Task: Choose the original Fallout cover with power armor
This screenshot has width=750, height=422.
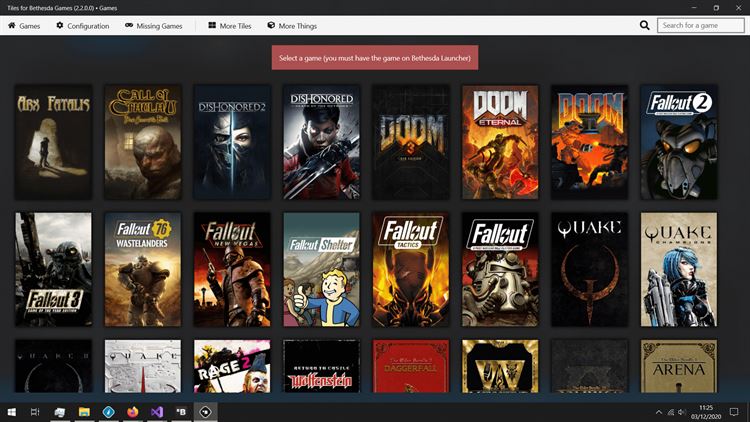Action: [x=500, y=269]
